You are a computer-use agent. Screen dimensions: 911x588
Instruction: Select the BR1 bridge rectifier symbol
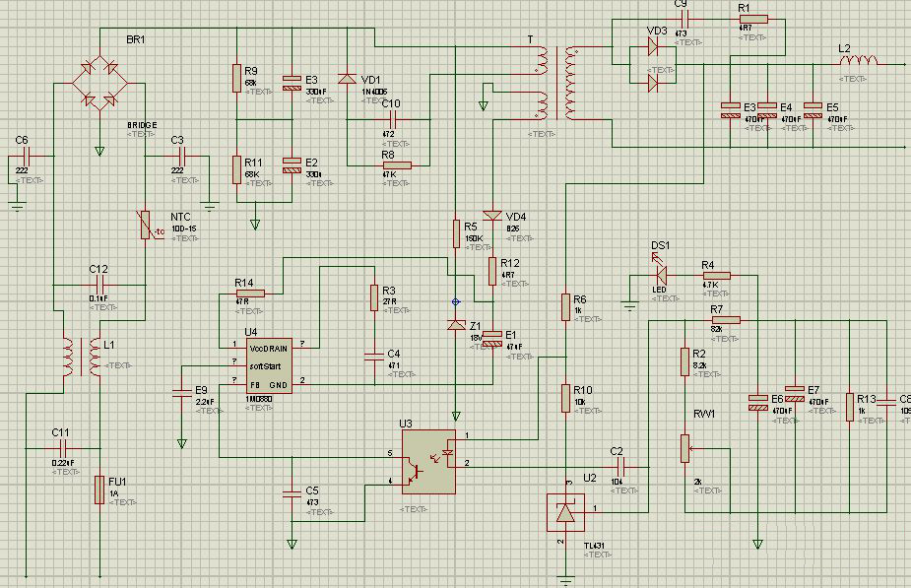(99, 83)
